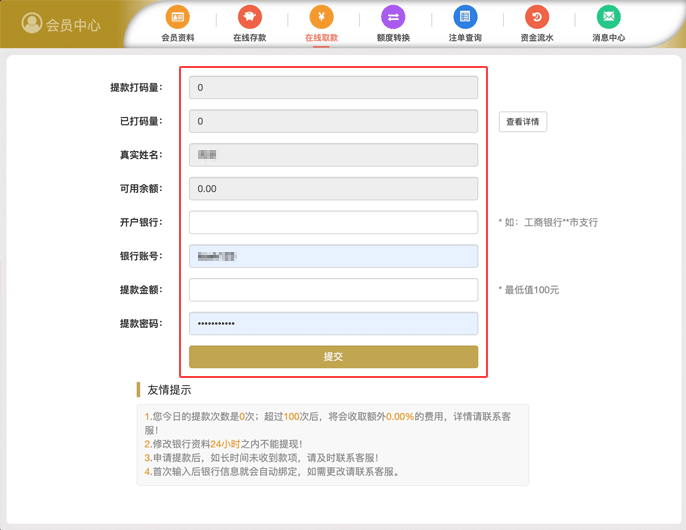Click the 可用余额 balance field
The width and height of the screenshot is (686, 530).
tap(333, 188)
